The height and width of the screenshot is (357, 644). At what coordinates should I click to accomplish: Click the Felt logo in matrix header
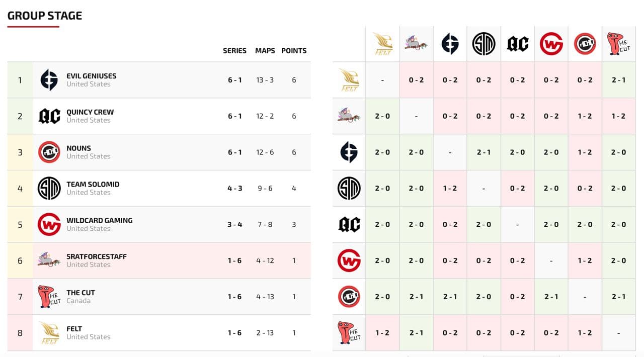[382, 44]
